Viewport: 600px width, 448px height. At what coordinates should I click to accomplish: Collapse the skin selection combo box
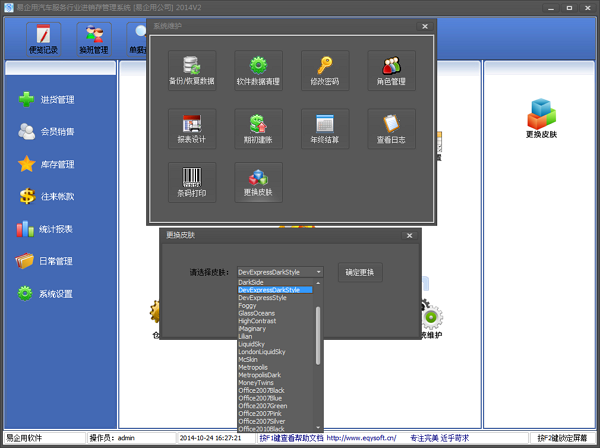tap(318, 272)
